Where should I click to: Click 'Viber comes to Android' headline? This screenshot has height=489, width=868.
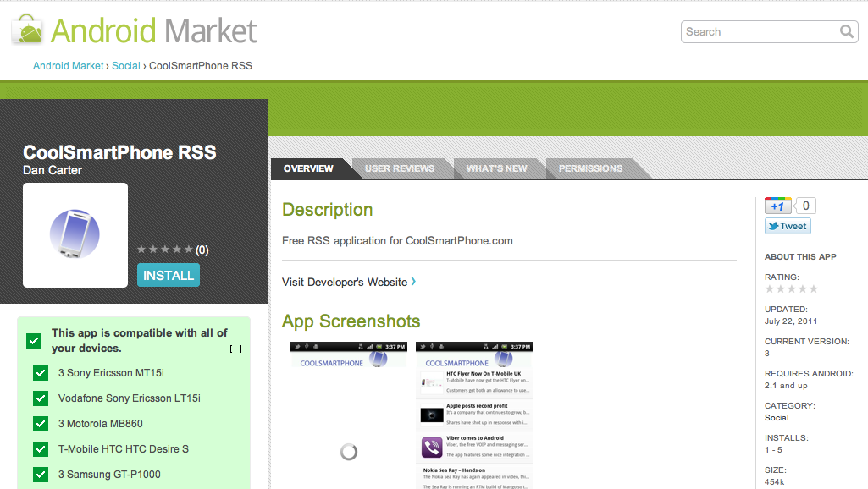tap(475, 437)
